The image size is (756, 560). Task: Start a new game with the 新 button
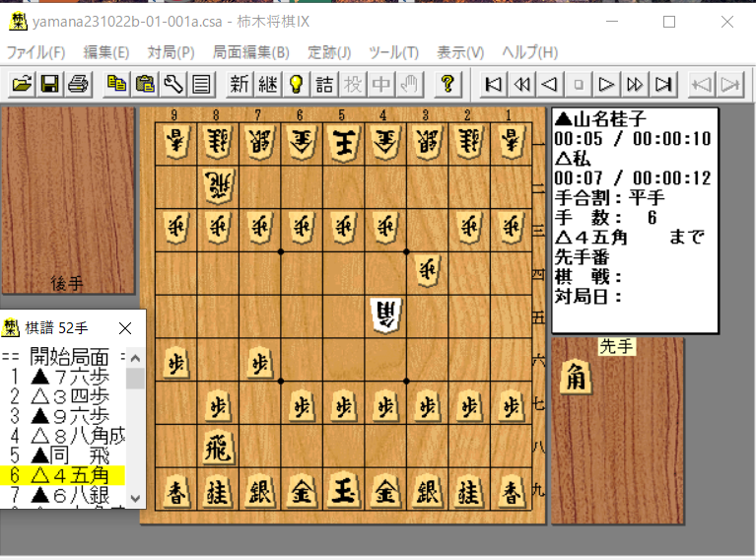(x=240, y=84)
